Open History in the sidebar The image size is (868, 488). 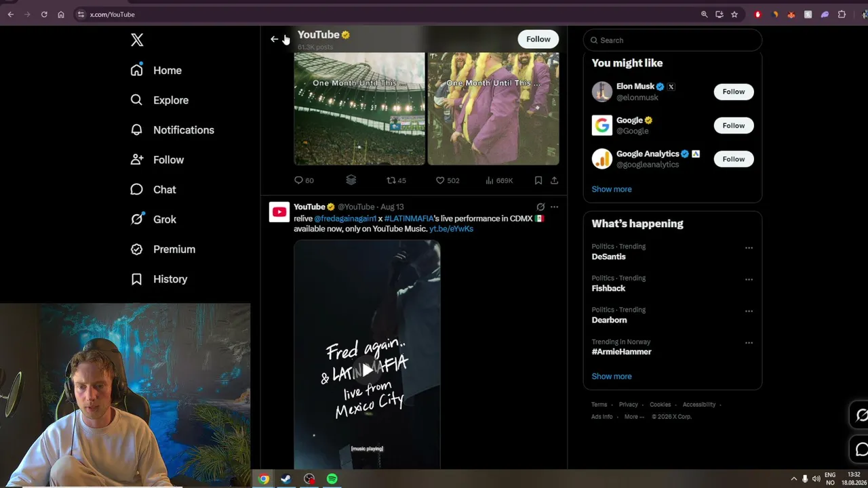(x=159, y=279)
